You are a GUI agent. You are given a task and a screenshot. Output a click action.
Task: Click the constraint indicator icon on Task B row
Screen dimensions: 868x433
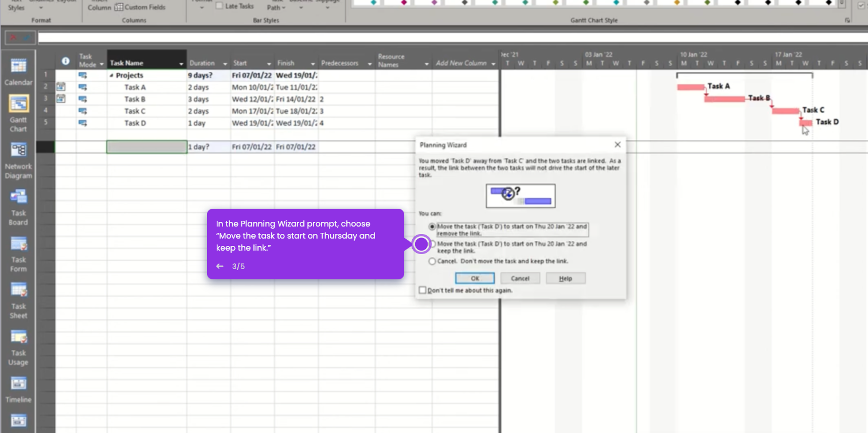pos(61,99)
